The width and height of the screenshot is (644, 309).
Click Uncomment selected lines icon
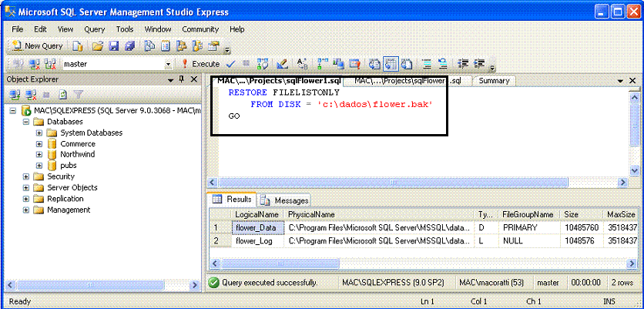[x=442, y=64]
